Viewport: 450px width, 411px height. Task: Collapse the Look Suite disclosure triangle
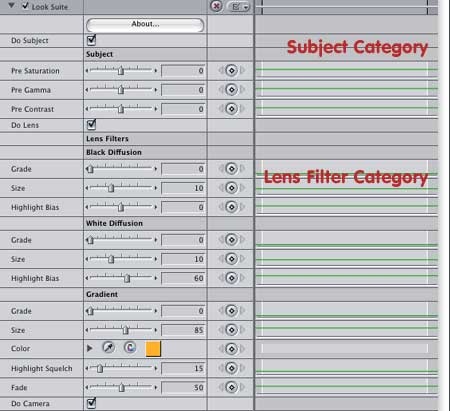[x=12, y=6]
